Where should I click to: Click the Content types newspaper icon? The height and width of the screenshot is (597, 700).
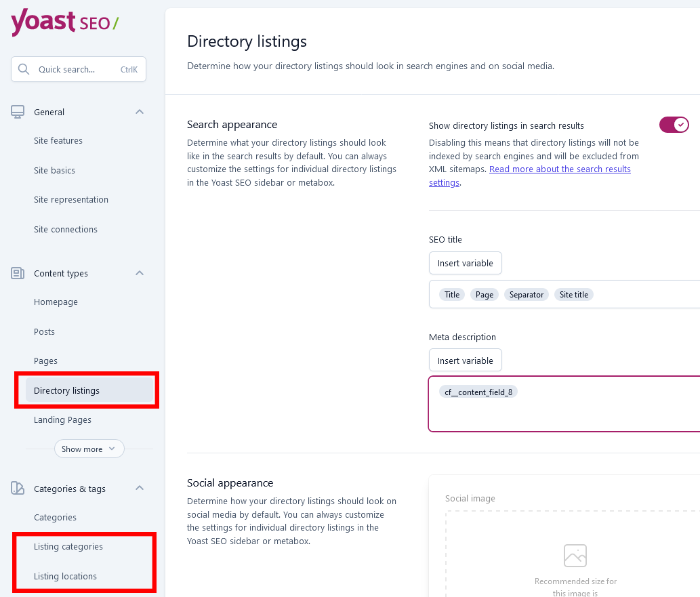[x=18, y=273]
